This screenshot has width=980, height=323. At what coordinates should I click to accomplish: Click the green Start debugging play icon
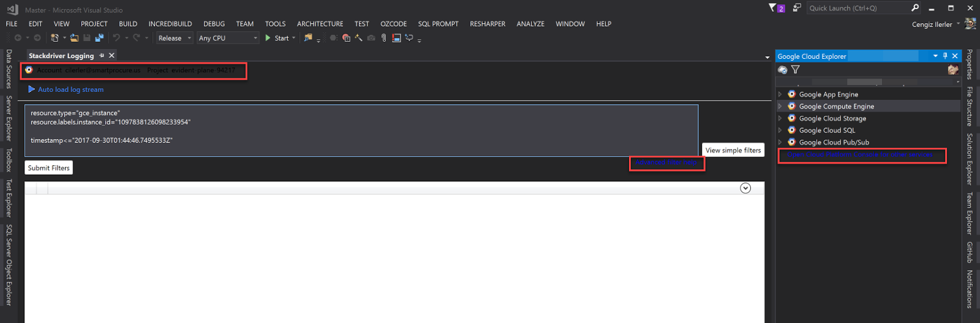coord(268,38)
